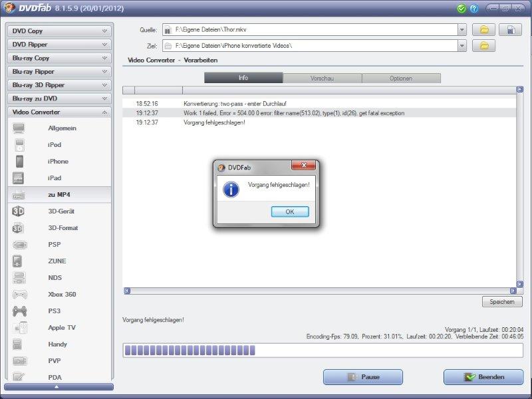Select the NDS device icon
The width and height of the screenshot is (532, 399).
[19, 278]
